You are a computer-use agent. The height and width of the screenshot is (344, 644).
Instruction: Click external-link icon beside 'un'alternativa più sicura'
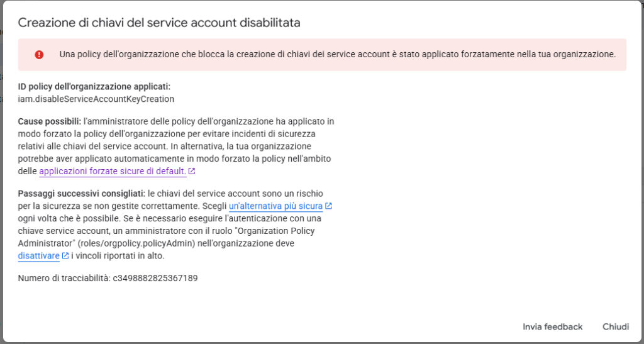coord(328,206)
